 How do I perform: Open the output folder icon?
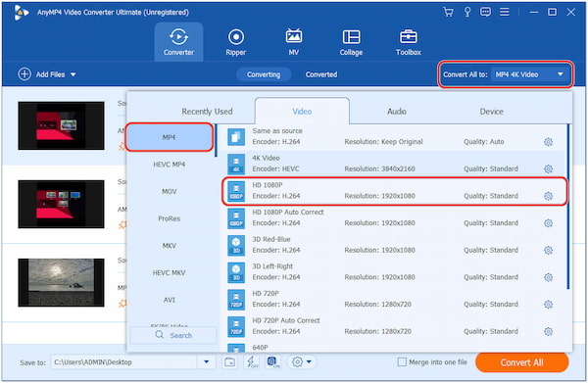pyautogui.click(x=229, y=362)
